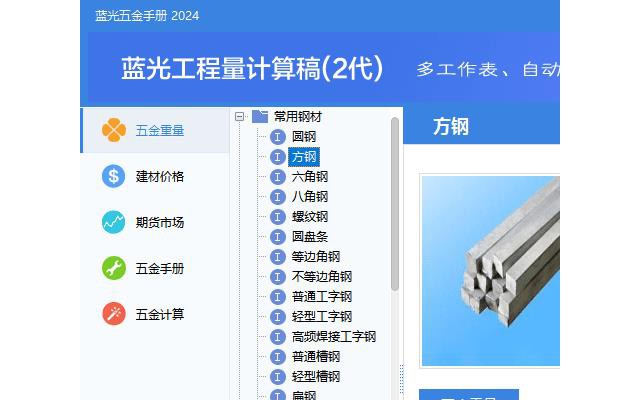Open the 建材价格 section

pos(155,176)
